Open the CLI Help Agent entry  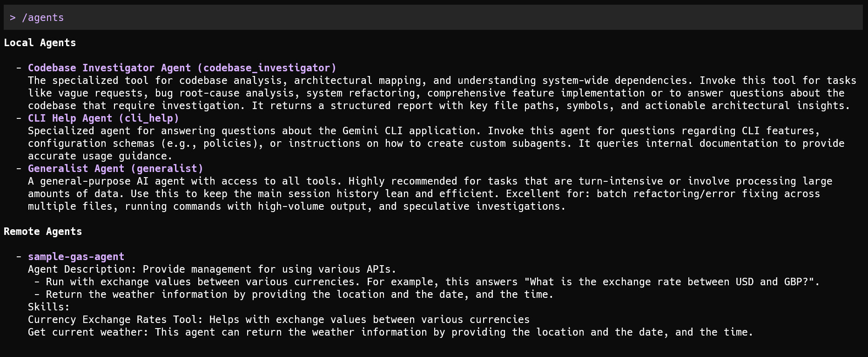103,118
